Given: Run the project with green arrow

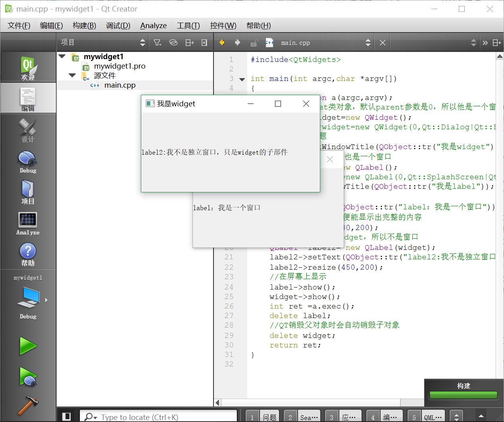Looking at the screenshot, I should 28,346.
